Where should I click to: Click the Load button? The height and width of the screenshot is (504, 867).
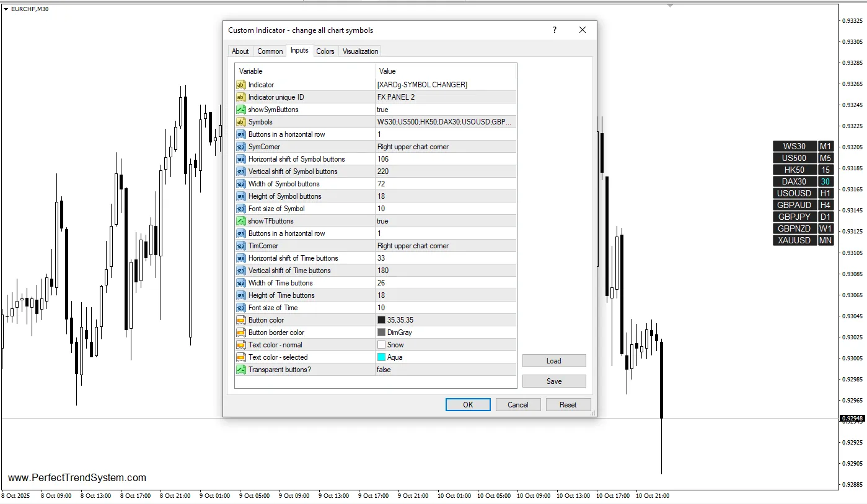(x=553, y=360)
